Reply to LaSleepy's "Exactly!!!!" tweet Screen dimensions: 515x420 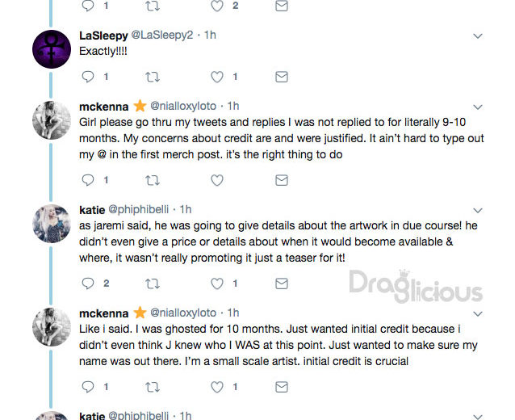88,77
